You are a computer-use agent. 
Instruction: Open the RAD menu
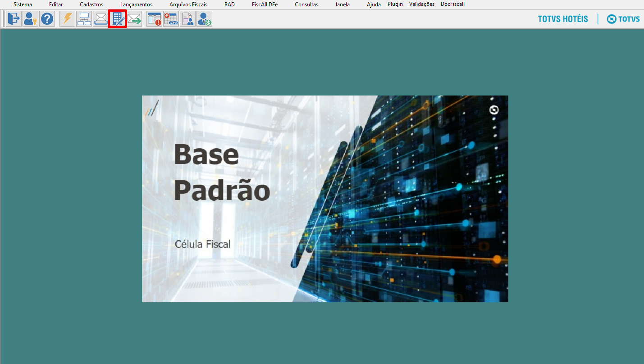click(229, 5)
